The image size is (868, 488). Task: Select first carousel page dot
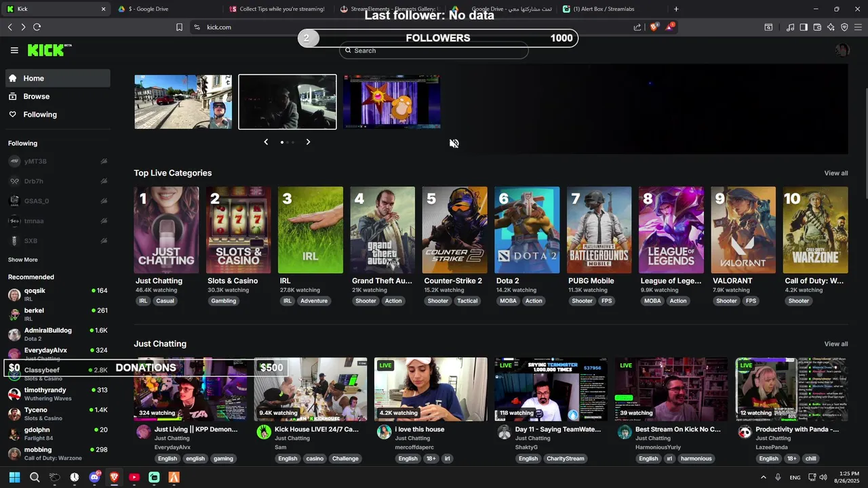click(x=282, y=142)
